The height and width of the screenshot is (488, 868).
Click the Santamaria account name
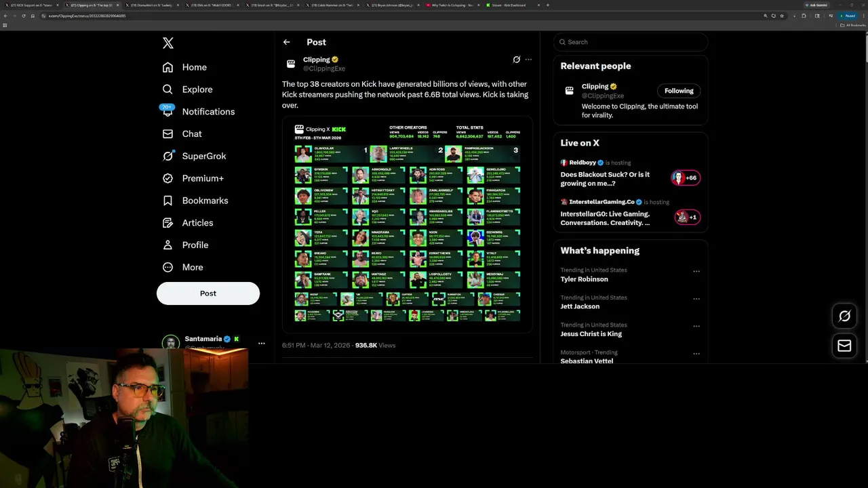[203, 339]
